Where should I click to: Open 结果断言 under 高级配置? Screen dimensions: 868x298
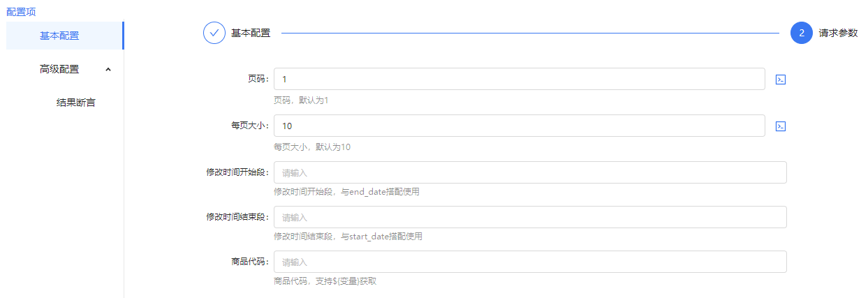[75, 103]
